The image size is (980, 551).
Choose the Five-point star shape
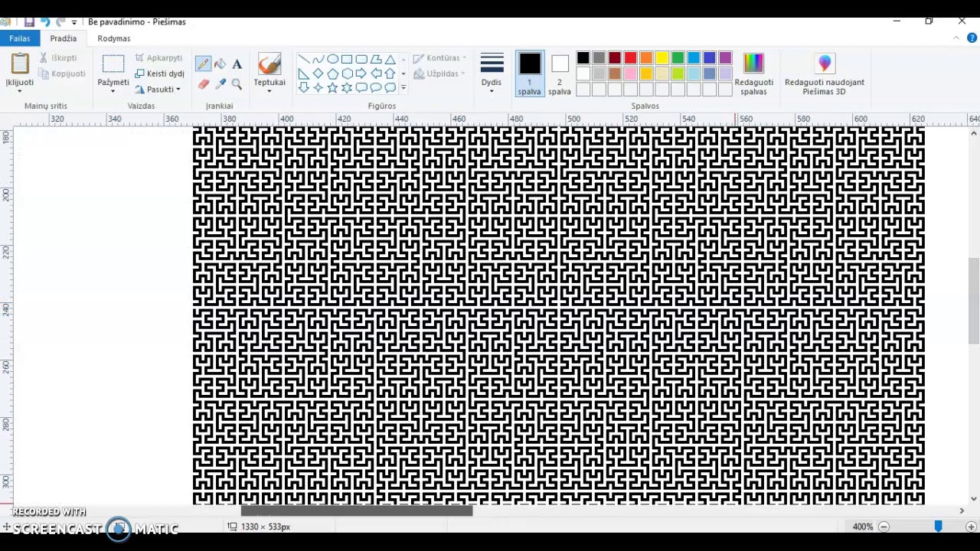coord(332,87)
